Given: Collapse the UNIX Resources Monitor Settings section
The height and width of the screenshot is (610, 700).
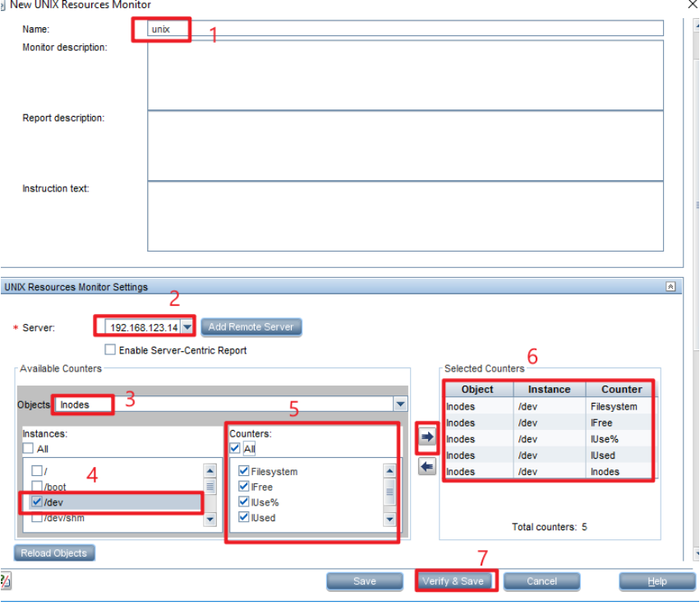Looking at the screenshot, I should [x=671, y=286].
